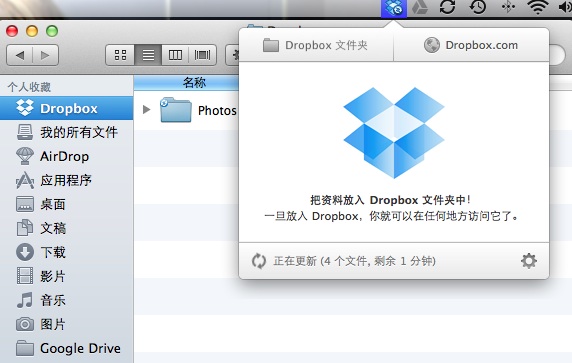Open 音乐 in the sidebar
This screenshot has width=572, height=363.
(66, 300)
